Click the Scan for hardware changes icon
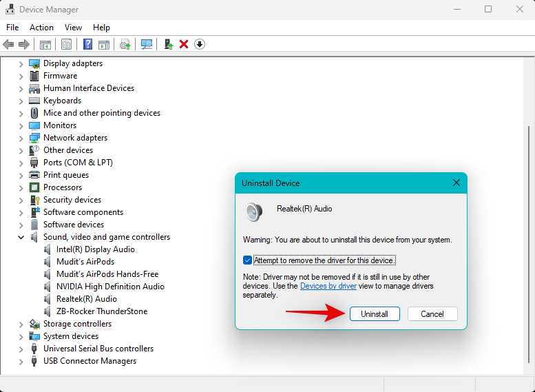 click(x=147, y=44)
